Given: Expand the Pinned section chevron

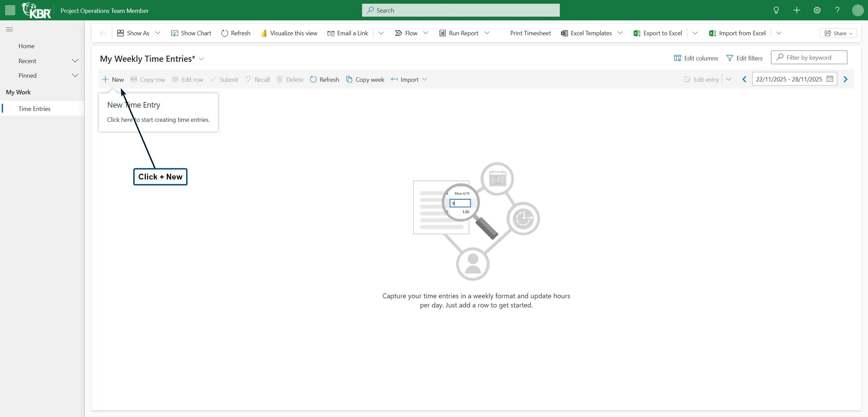Looking at the screenshot, I should tap(75, 76).
